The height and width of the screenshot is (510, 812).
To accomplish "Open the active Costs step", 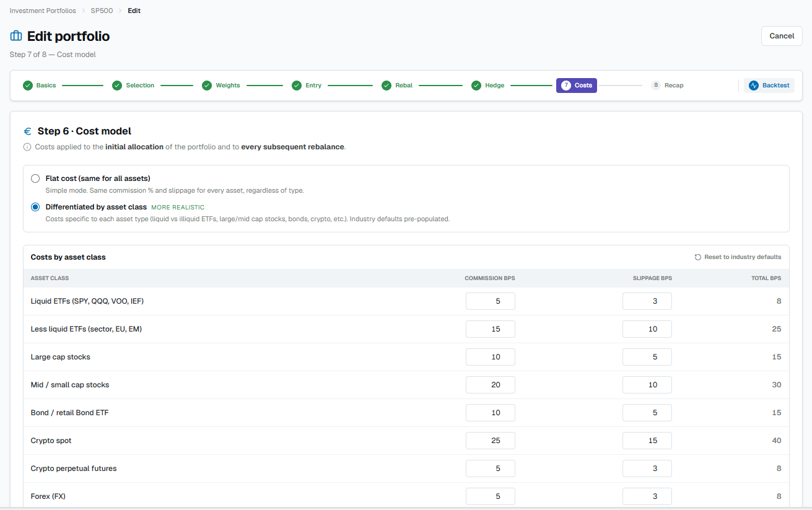I will (x=577, y=86).
